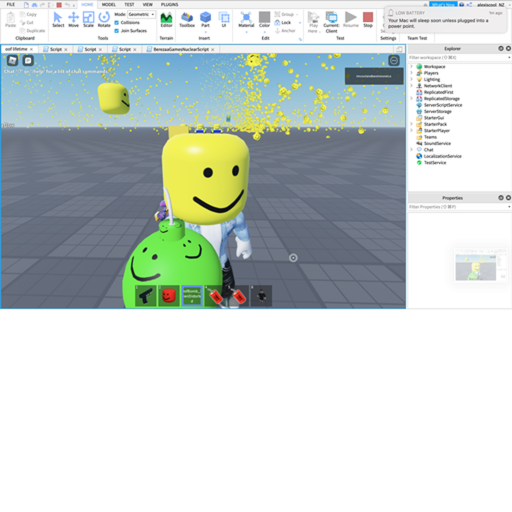The width and height of the screenshot is (512, 512).
Task: Expand the Chat node in Explorer
Action: pyautogui.click(x=411, y=150)
